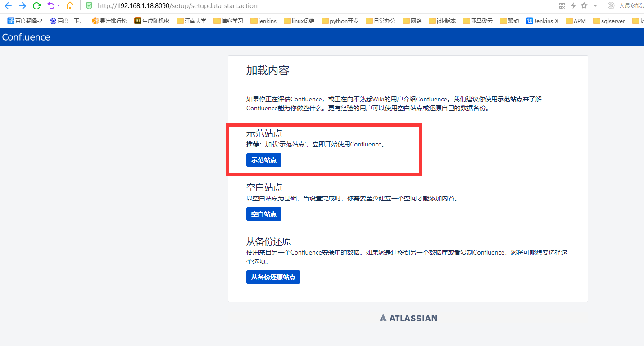
Task: Open the 亚马逊云 bookmark folder
Action: click(478, 21)
